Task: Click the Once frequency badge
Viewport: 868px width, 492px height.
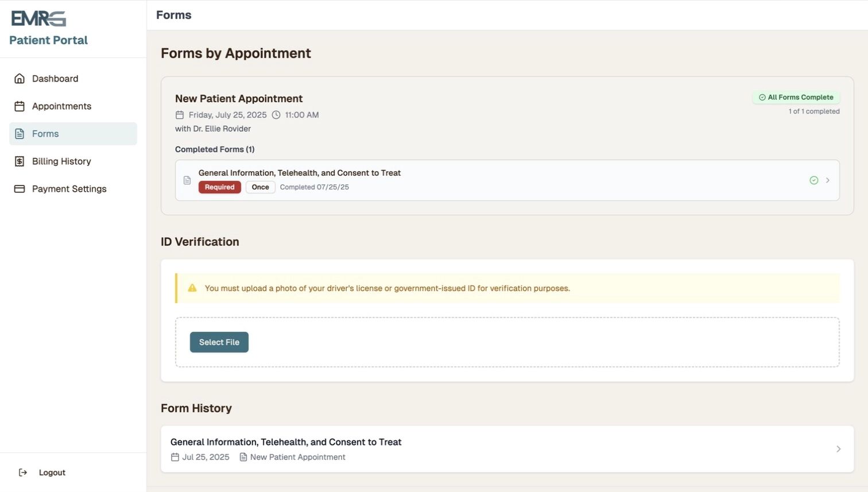Action: pyautogui.click(x=260, y=187)
